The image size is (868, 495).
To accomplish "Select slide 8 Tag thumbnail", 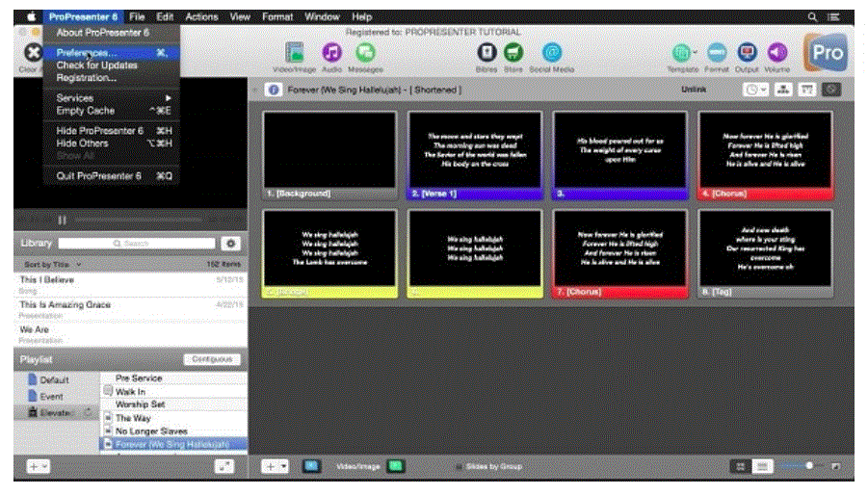I will point(766,253).
